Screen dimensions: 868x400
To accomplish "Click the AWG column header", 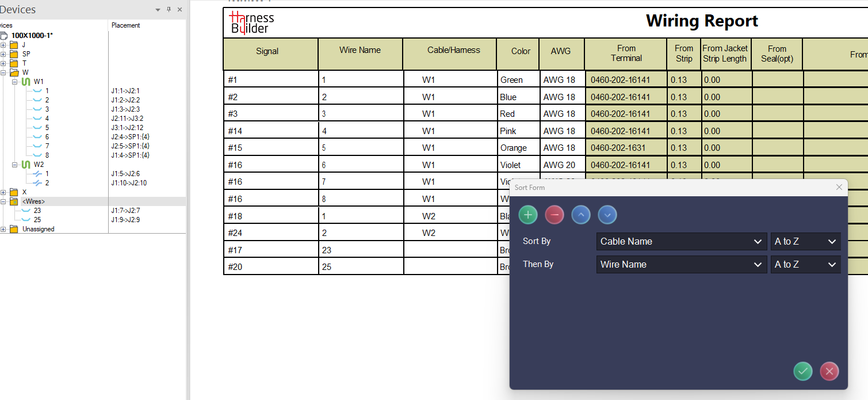I will pyautogui.click(x=562, y=54).
